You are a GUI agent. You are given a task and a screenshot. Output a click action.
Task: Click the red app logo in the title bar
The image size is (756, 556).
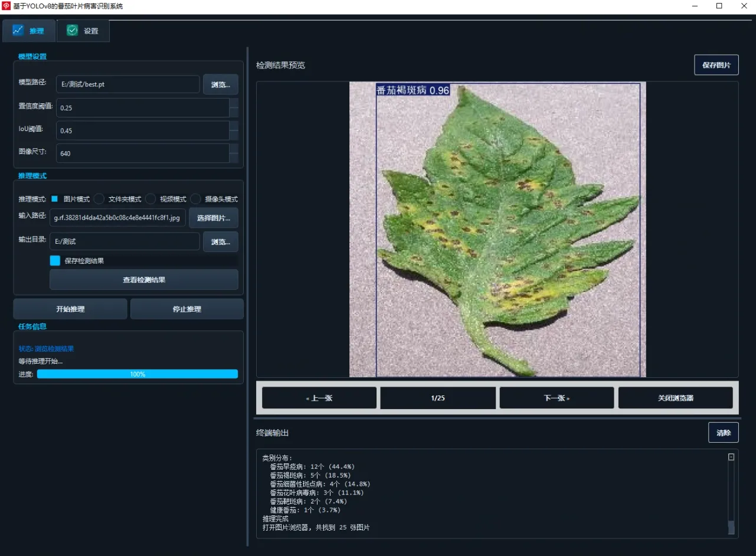(x=6, y=6)
